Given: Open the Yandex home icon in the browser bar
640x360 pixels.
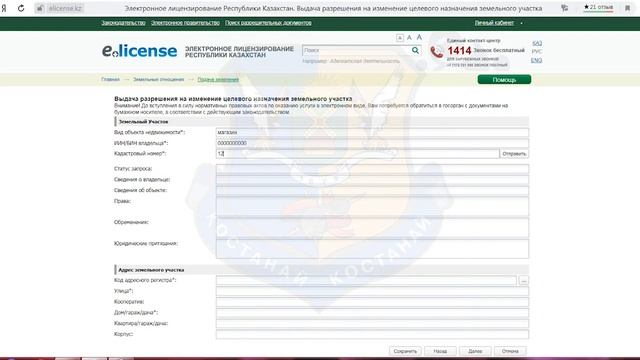Looking at the screenshot, I should 4,8.
